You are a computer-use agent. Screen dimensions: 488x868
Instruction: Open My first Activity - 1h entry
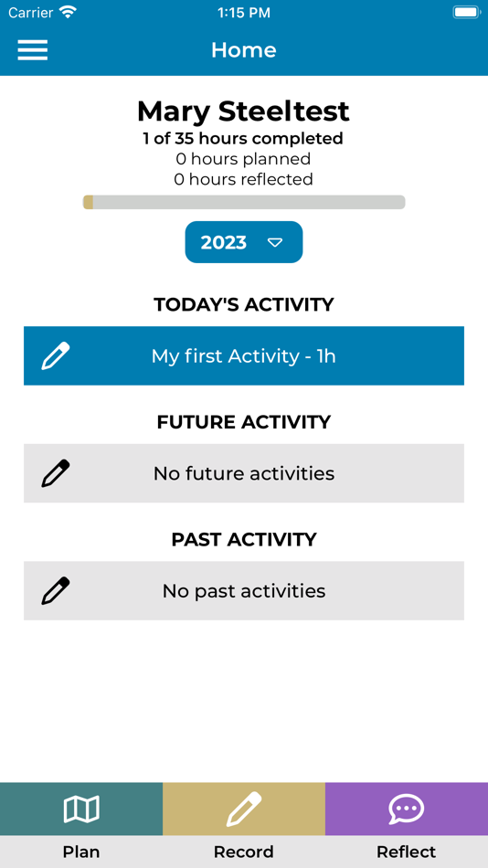click(244, 356)
